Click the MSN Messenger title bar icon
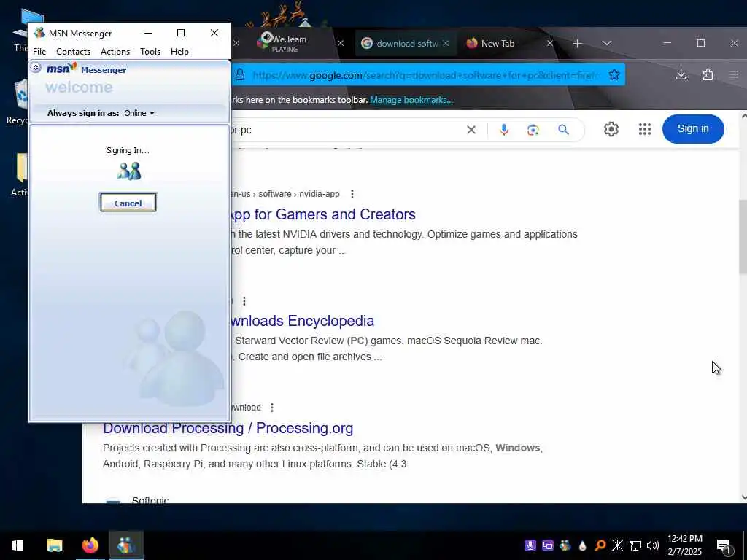The width and height of the screenshot is (747, 560). pyautogui.click(x=39, y=33)
